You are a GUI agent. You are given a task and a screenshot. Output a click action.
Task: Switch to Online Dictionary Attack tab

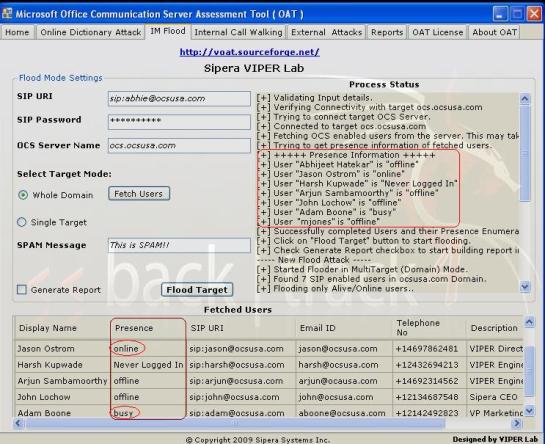[x=90, y=32]
